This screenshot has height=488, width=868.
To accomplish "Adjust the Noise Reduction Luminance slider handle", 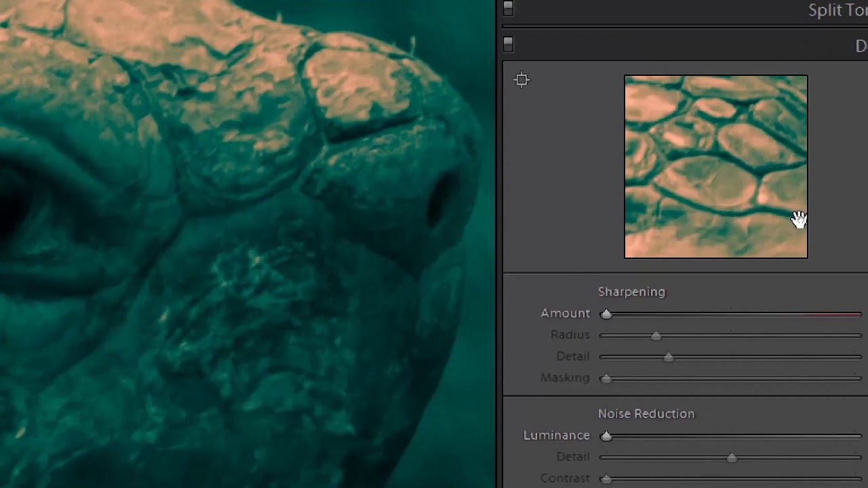I will [x=606, y=436].
